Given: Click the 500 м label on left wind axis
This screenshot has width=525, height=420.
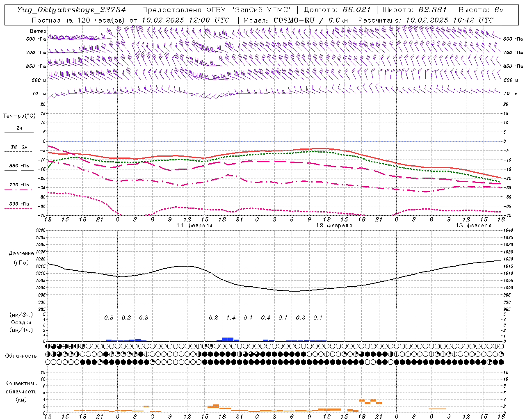Looking at the screenshot, I should coord(39,80).
